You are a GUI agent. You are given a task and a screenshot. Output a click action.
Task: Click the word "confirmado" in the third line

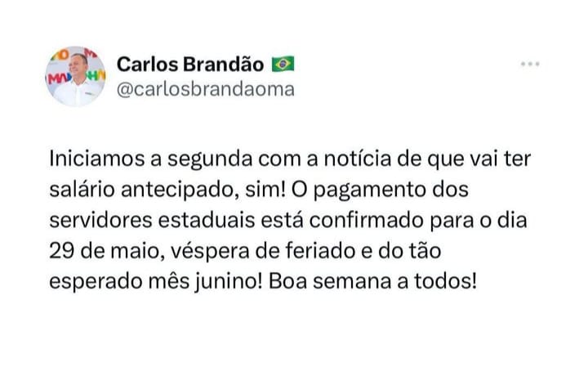pyautogui.click(x=367, y=220)
